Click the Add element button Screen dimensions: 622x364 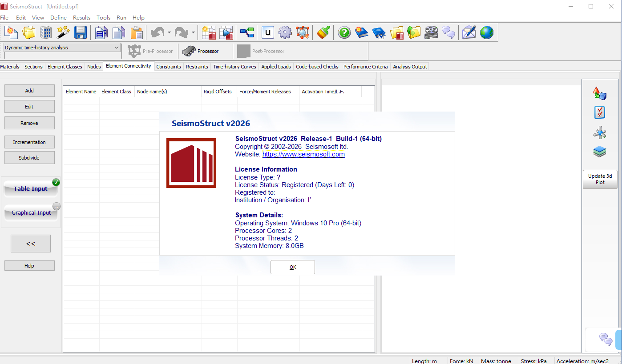point(29,91)
